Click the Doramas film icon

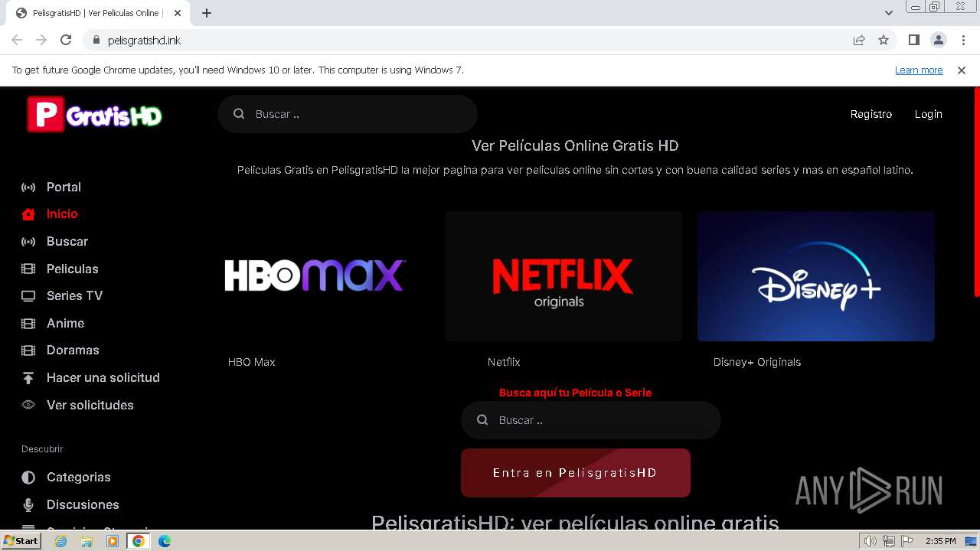28,350
